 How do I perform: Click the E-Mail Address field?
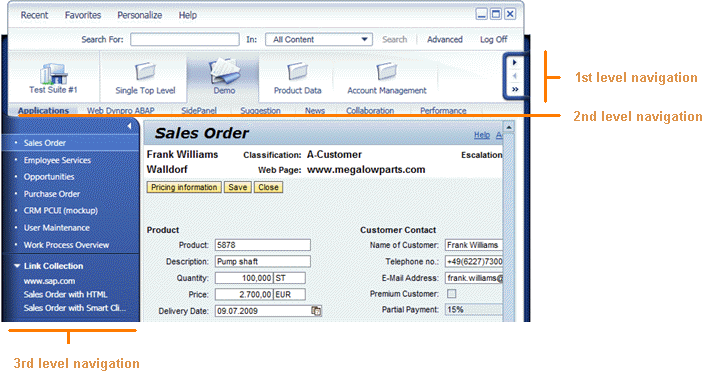click(474, 278)
